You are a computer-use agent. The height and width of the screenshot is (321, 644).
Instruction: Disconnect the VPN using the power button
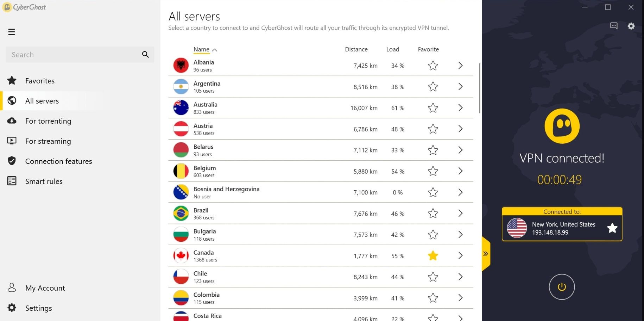(562, 287)
